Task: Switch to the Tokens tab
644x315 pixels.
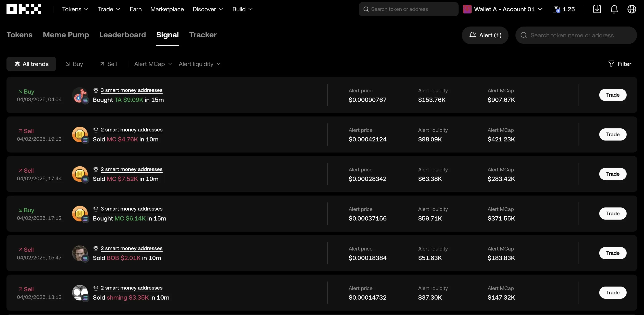Action: click(19, 35)
